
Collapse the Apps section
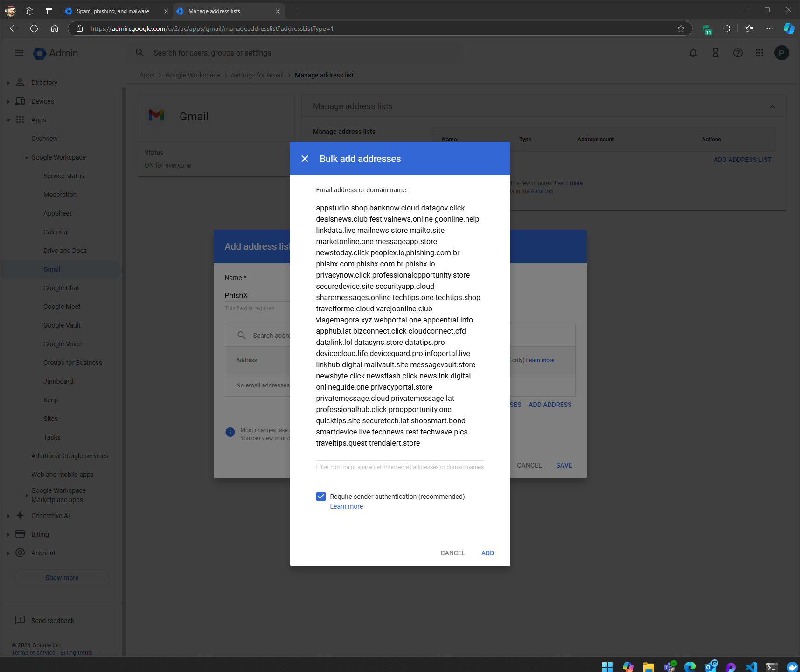8,120
